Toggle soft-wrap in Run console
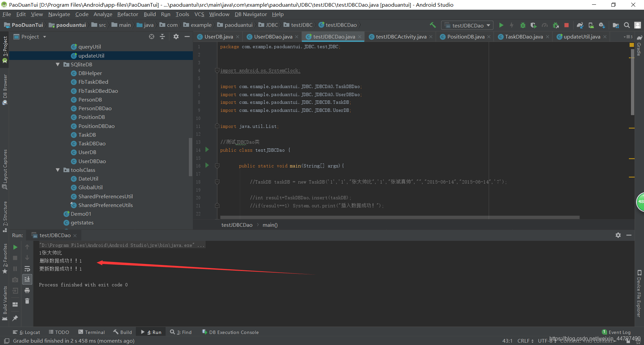This screenshot has width=644, height=345. pyautogui.click(x=27, y=269)
